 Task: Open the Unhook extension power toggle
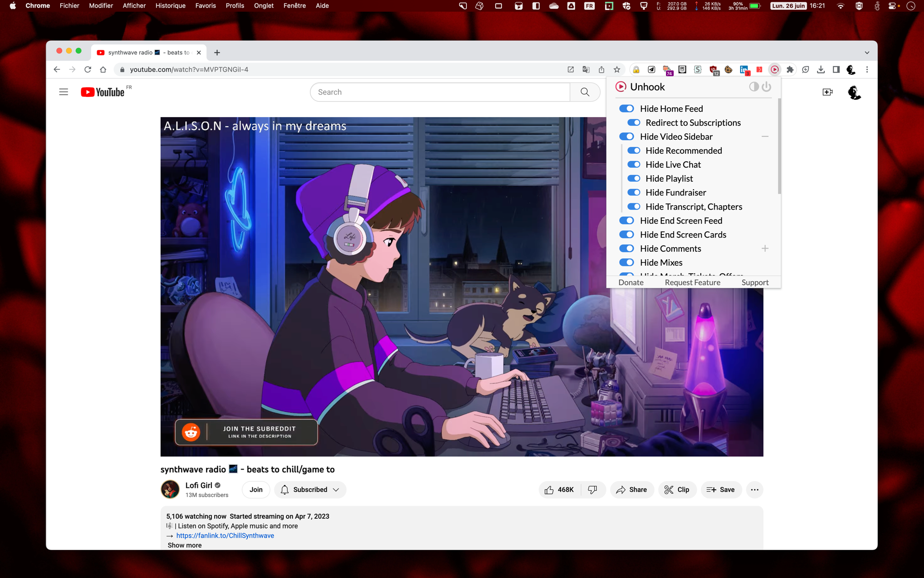(x=767, y=87)
